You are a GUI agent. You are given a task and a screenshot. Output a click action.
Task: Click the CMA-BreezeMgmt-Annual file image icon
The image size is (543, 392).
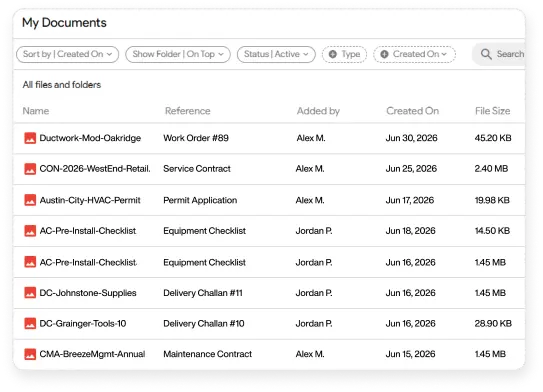[x=30, y=354]
